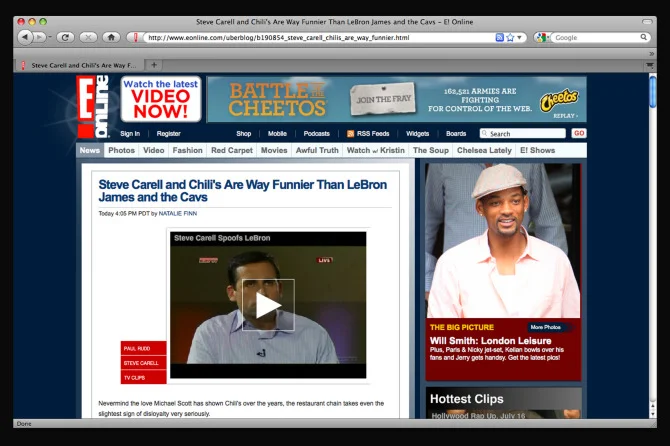
Task: Open Will Smith: London Leisure headline
Action: click(491, 341)
